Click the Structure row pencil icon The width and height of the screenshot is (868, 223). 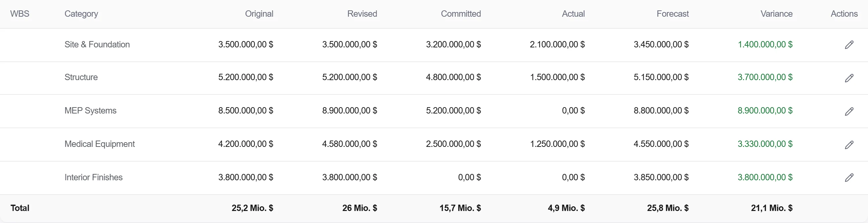click(849, 78)
